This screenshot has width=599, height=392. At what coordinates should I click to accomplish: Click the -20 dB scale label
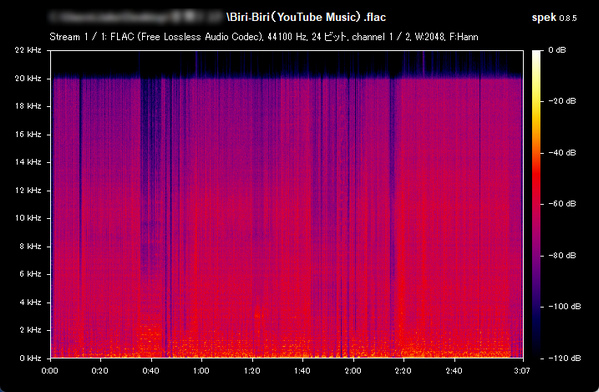tap(562, 101)
